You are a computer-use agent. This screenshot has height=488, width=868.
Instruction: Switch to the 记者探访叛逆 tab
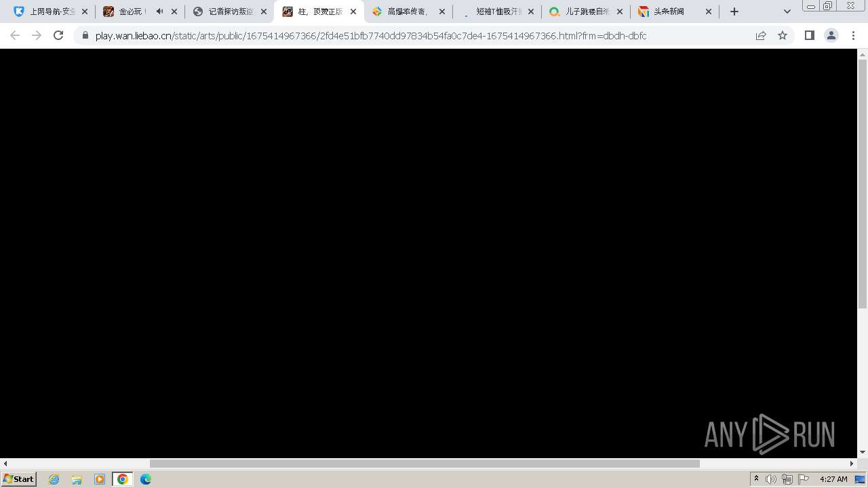point(224,12)
